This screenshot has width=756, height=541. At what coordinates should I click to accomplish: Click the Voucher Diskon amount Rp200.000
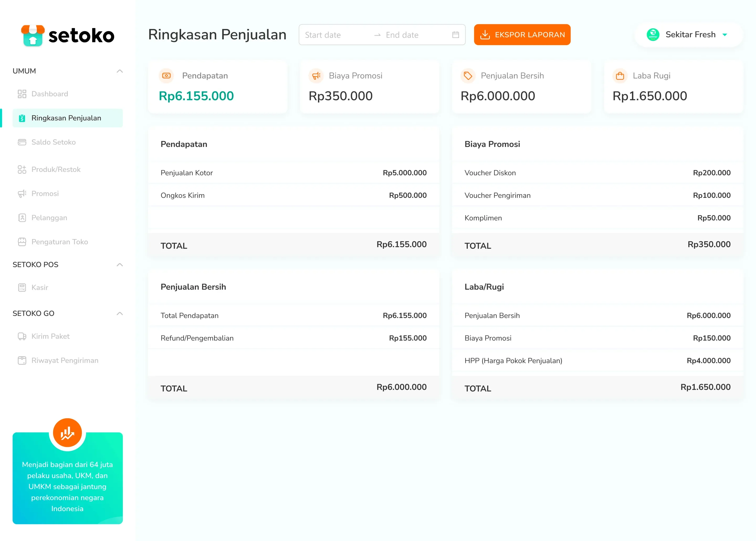click(712, 173)
